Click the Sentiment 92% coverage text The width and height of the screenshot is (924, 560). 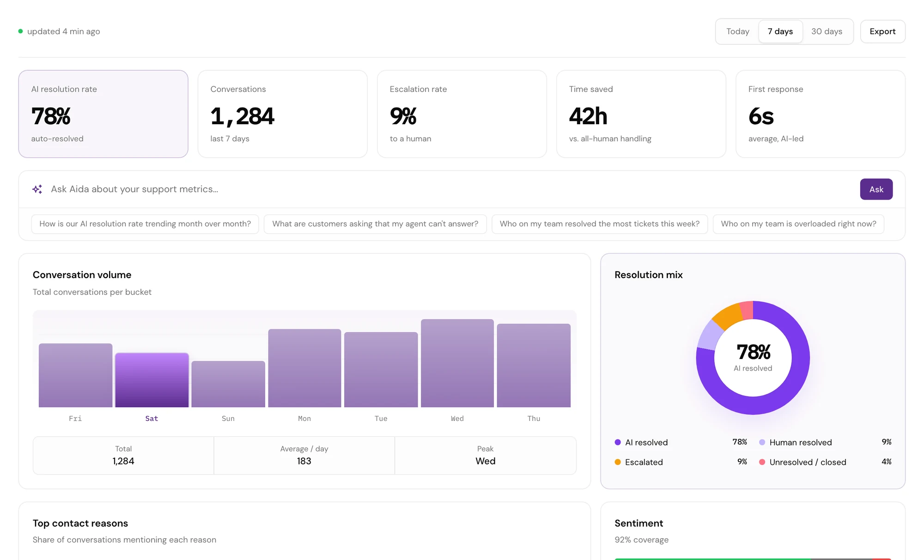pyautogui.click(x=641, y=540)
